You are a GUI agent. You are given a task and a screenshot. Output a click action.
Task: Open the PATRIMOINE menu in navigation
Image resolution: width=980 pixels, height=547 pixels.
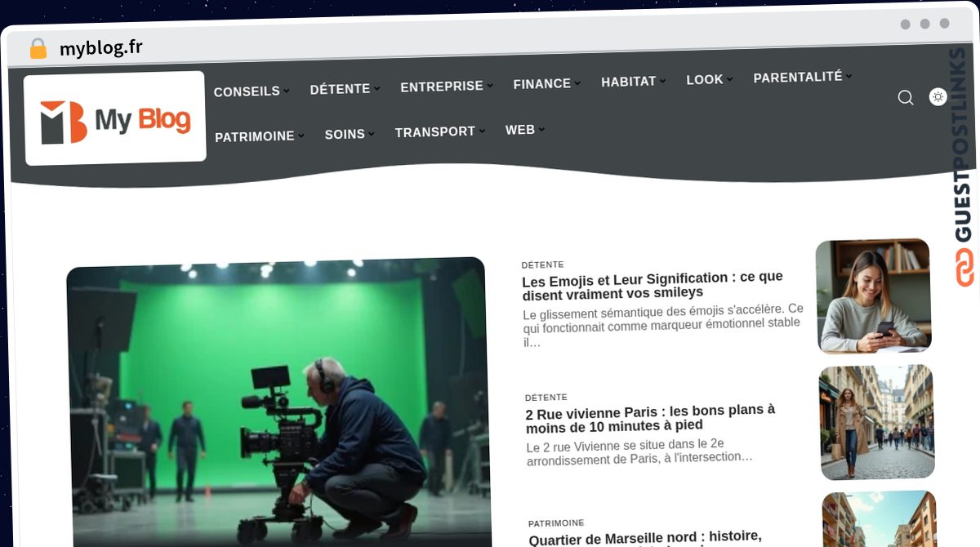coord(255,137)
